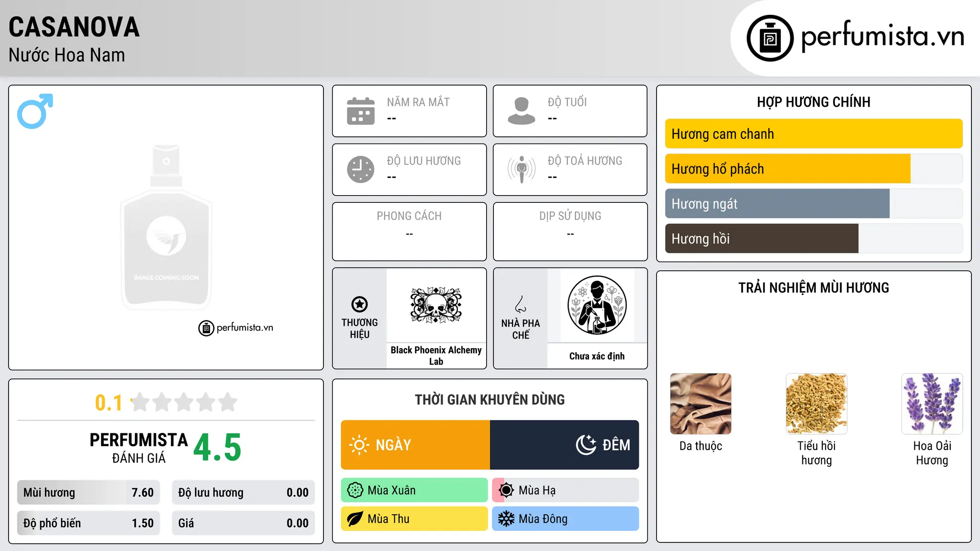Open the Black Phoenix Alchemy Lab brand name
980x551 pixels.
[x=436, y=356]
